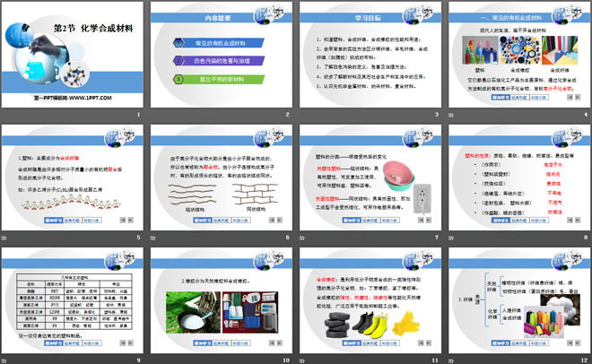This screenshot has height=364, width=592.
Task: Select slide 6 showing 链状结构 and 网状结构
Action: [222, 178]
